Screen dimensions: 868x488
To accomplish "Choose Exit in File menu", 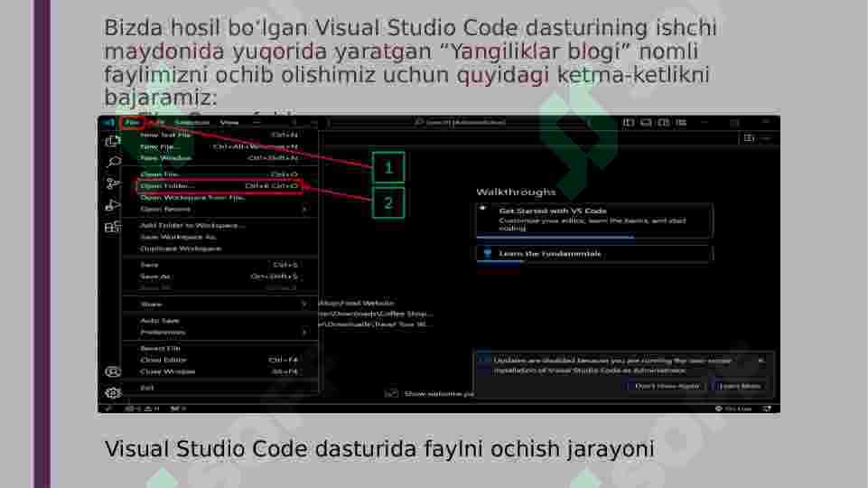I will point(219,388).
